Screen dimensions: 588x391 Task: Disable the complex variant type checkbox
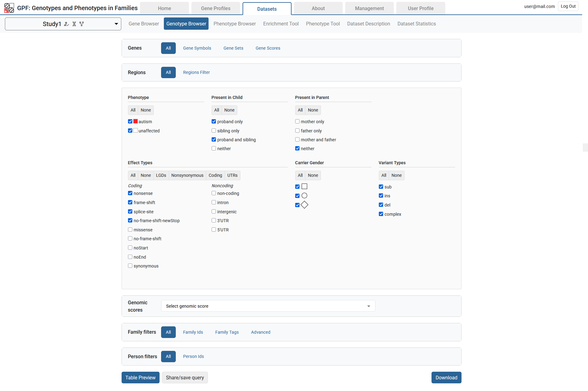coord(381,214)
